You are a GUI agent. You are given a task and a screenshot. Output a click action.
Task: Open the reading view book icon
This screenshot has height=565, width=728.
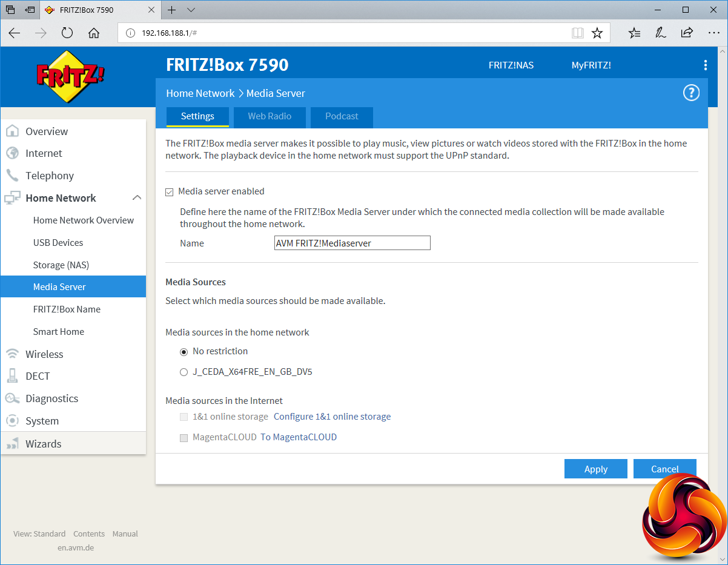(578, 33)
